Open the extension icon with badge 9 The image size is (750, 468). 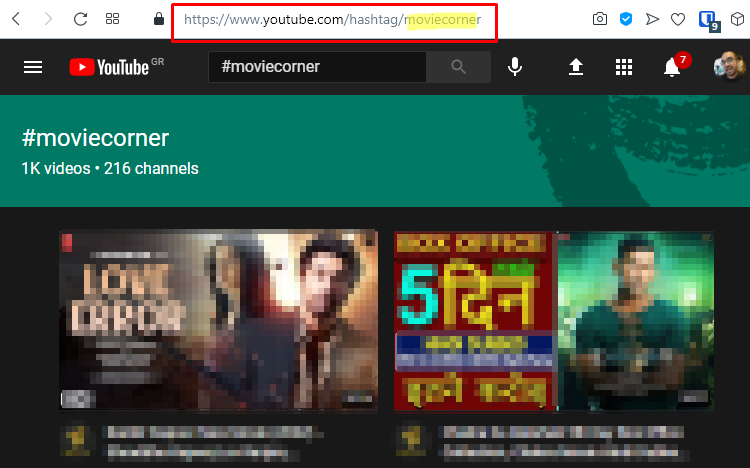pos(708,21)
